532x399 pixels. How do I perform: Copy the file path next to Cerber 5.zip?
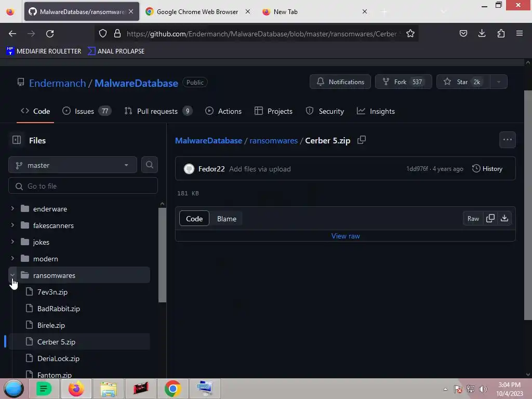[x=362, y=140]
